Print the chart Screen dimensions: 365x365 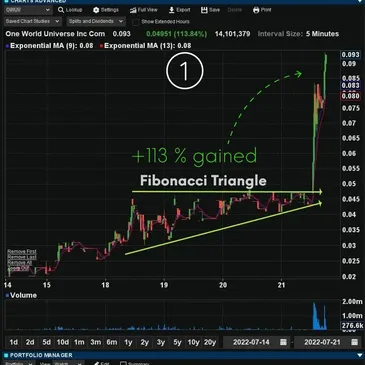(x=262, y=10)
